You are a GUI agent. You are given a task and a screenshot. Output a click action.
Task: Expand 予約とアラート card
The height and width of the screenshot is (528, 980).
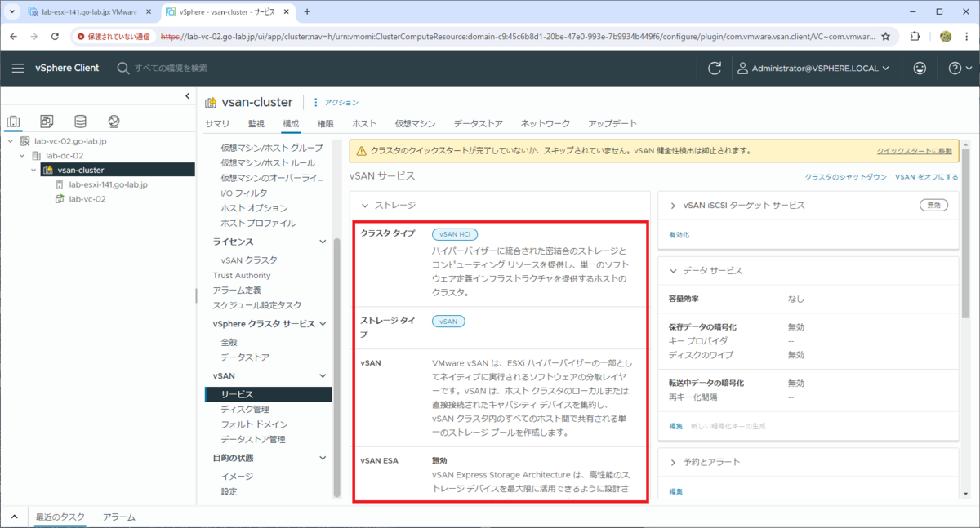tap(673, 462)
